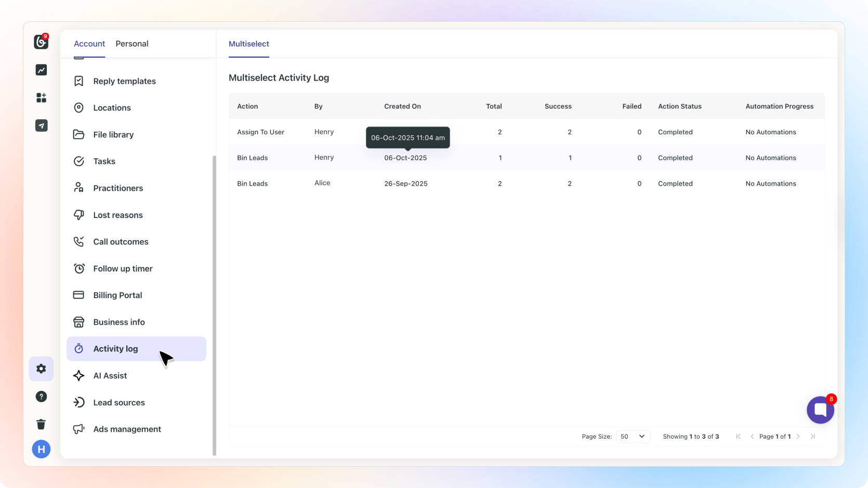
Task: Click the File library folder icon
Action: tap(79, 135)
